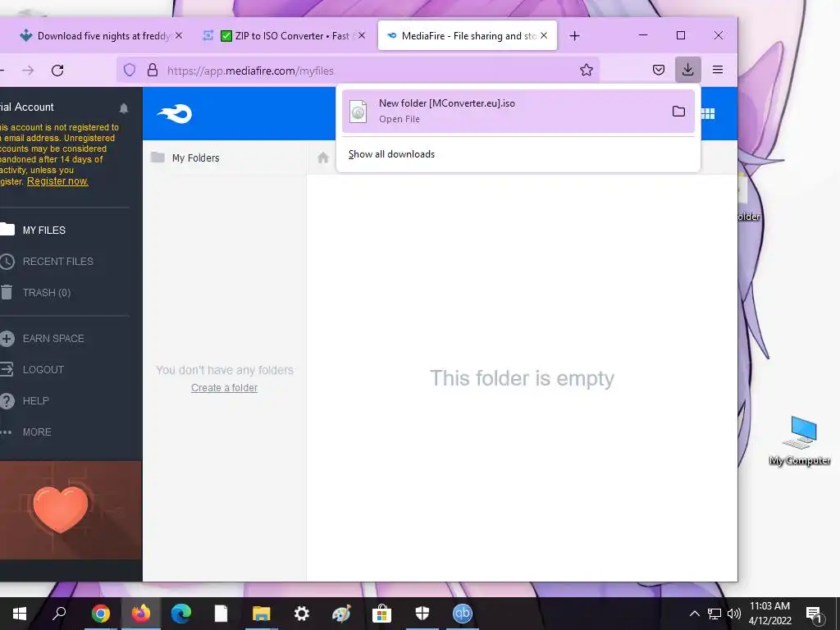Reload the MediaFire page
Image resolution: width=840 pixels, height=630 pixels.
coord(57,71)
